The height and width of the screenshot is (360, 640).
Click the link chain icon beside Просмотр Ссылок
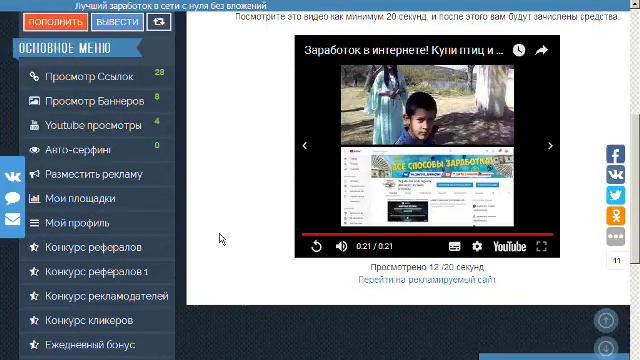34,76
